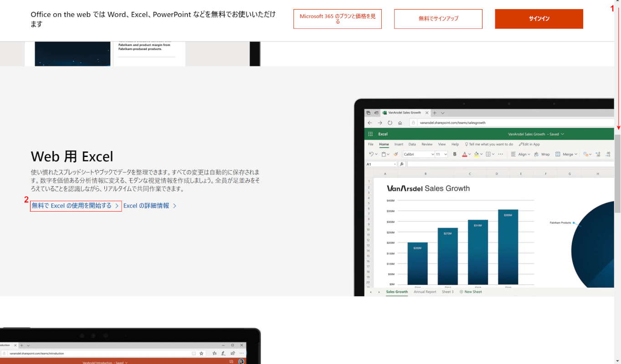This screenshot has height=364, width=621.
Task: Click next sheet arrow beside Sales Growth tab
Action: [379, 292]
